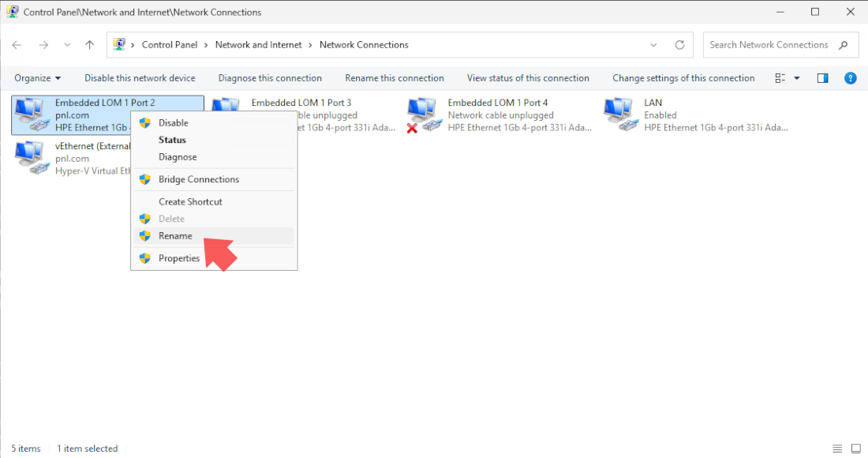This screenshot has width=868, height=458.
Task: Select the vEthernet adapter icon
Action: tap(30, 158)
